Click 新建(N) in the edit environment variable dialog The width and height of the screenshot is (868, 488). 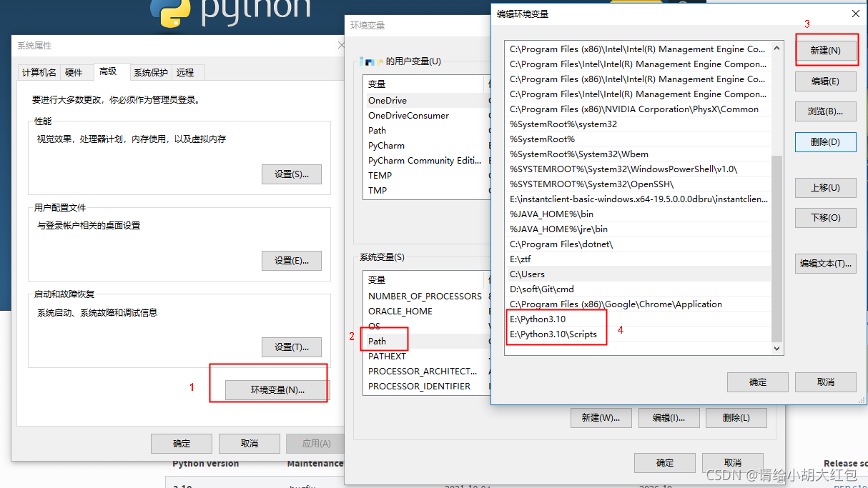[825, 51]
